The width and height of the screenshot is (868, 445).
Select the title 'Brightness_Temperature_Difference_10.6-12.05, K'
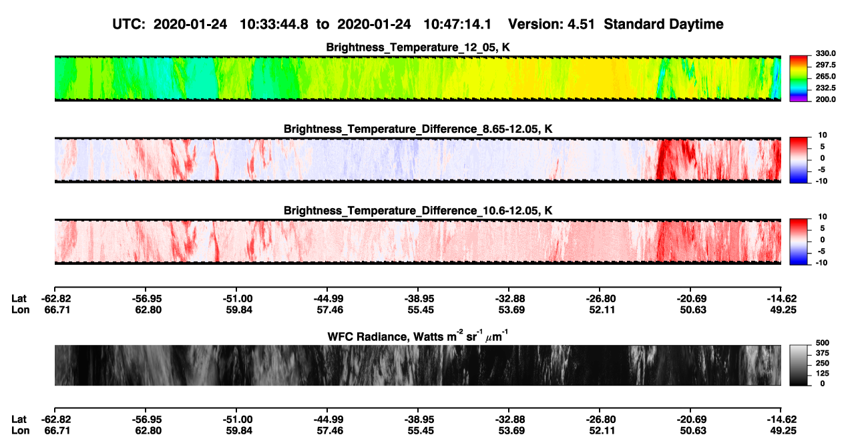pos(418,211)
